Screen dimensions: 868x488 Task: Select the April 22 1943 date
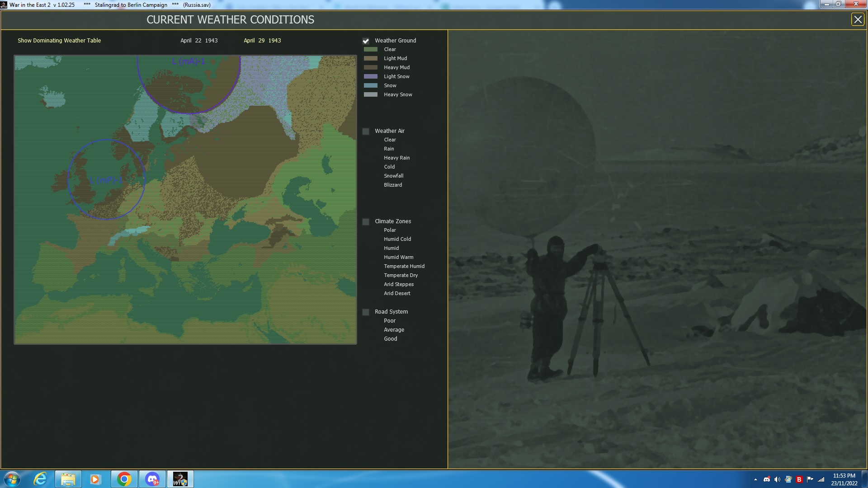tap(199, 41)
